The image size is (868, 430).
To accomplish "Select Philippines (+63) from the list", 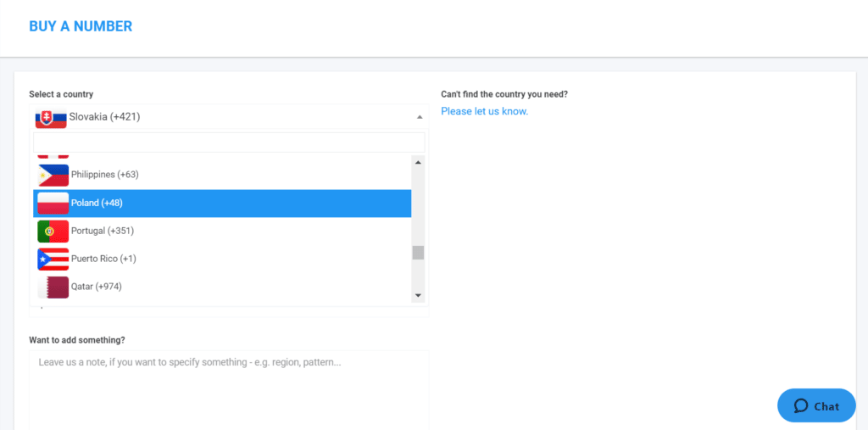I will 222,175.
